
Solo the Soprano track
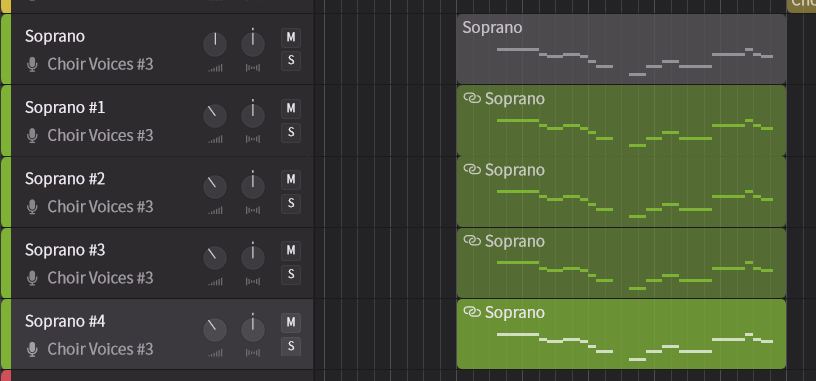pyautogui.click(x=291, y=61)
